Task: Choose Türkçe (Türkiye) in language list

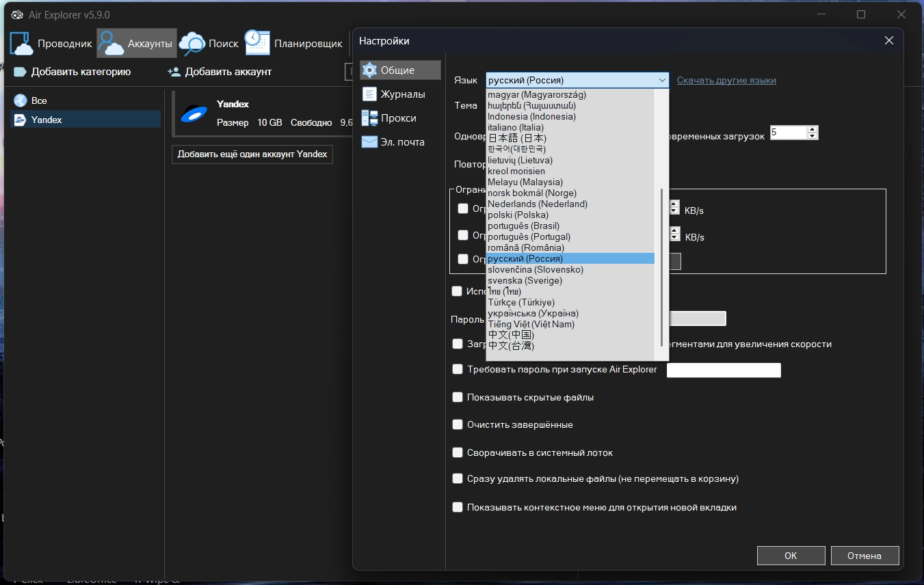Action: click(x=520, y=302)
